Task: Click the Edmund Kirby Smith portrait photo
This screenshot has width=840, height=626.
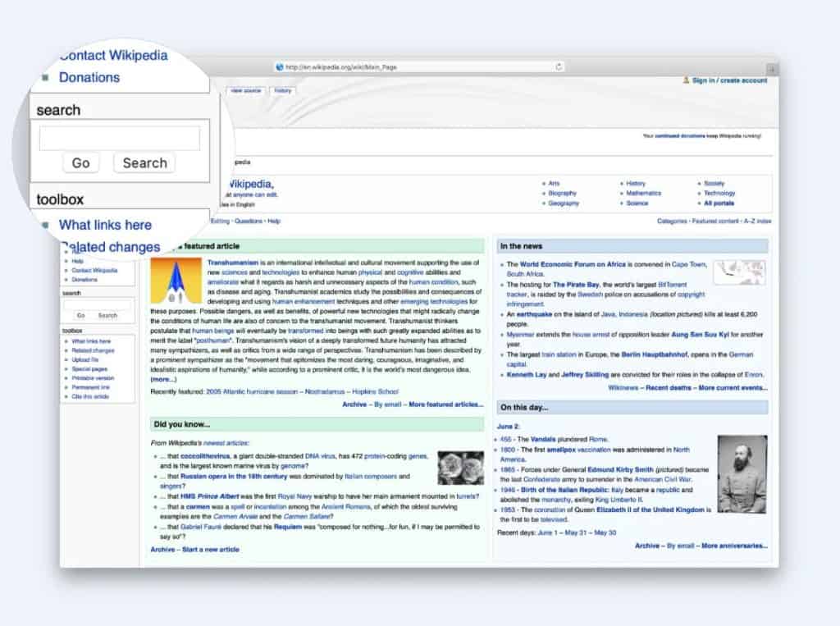Action: (x=742, y=474)
